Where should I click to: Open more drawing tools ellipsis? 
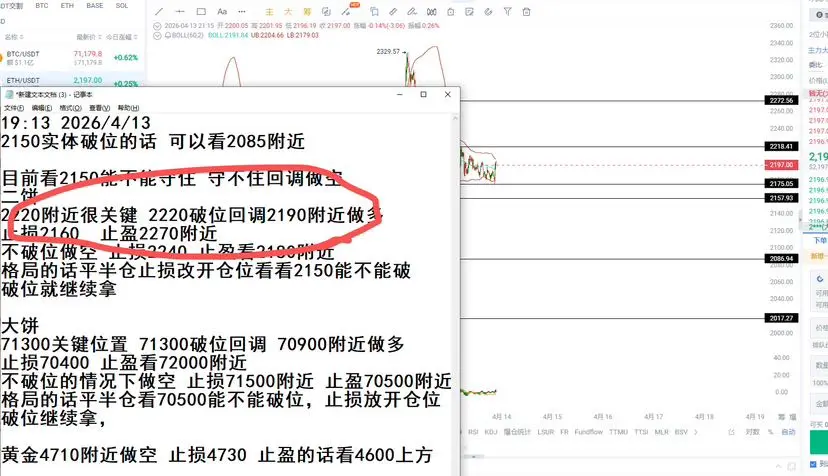point(242,12)
